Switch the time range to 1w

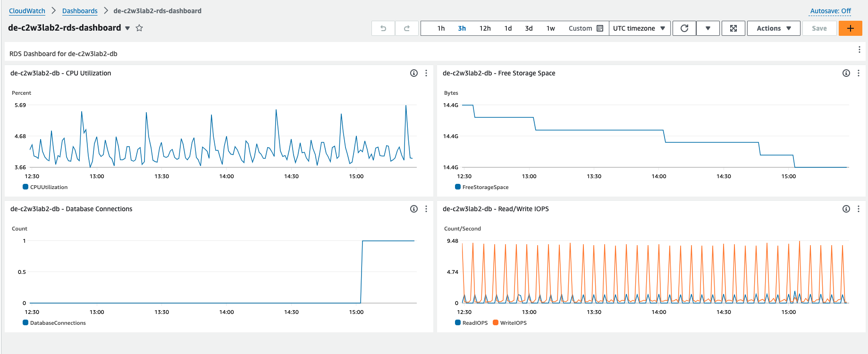(550, 28)
